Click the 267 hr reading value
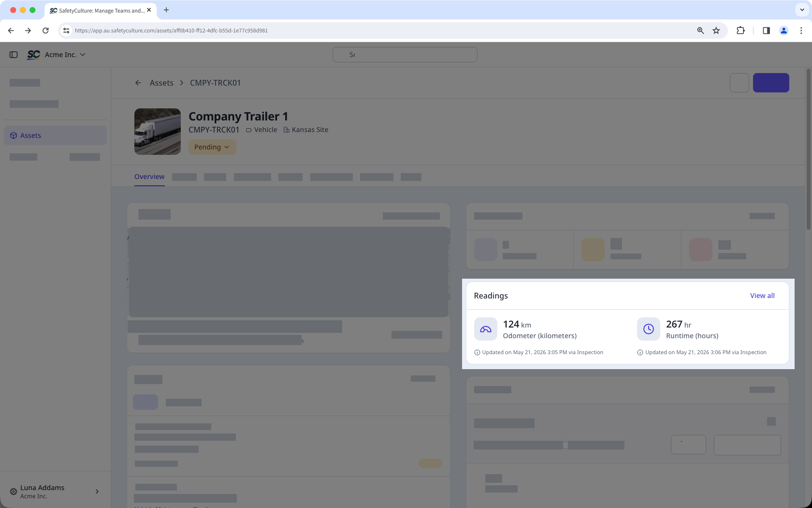Viewport: 812px width, 508px height. [679, 324]
